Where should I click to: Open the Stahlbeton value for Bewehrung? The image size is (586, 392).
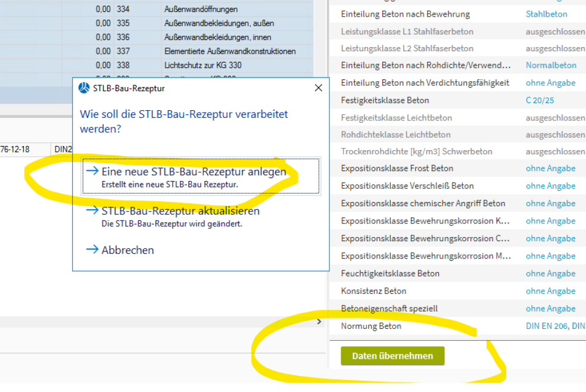click(x=546, y=14)
